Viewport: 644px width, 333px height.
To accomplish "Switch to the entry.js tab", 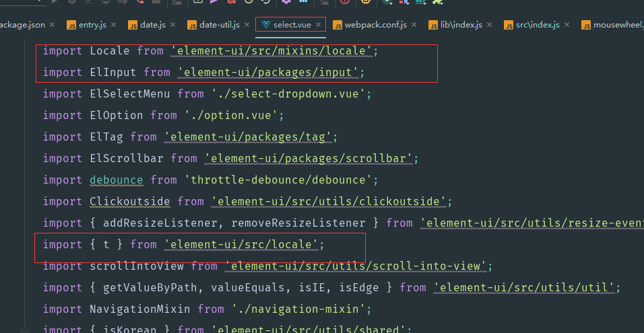I will 92,25.
